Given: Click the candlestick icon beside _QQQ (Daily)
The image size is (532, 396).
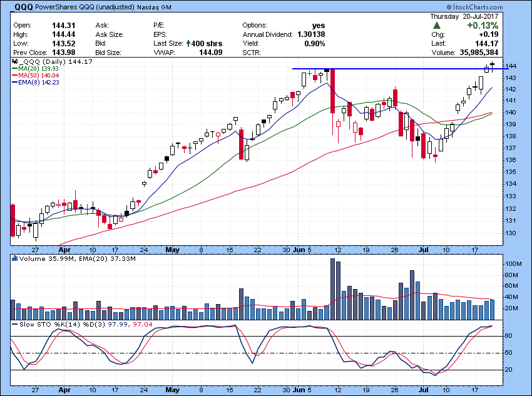Looking at the screenshot, I should 14,62.
